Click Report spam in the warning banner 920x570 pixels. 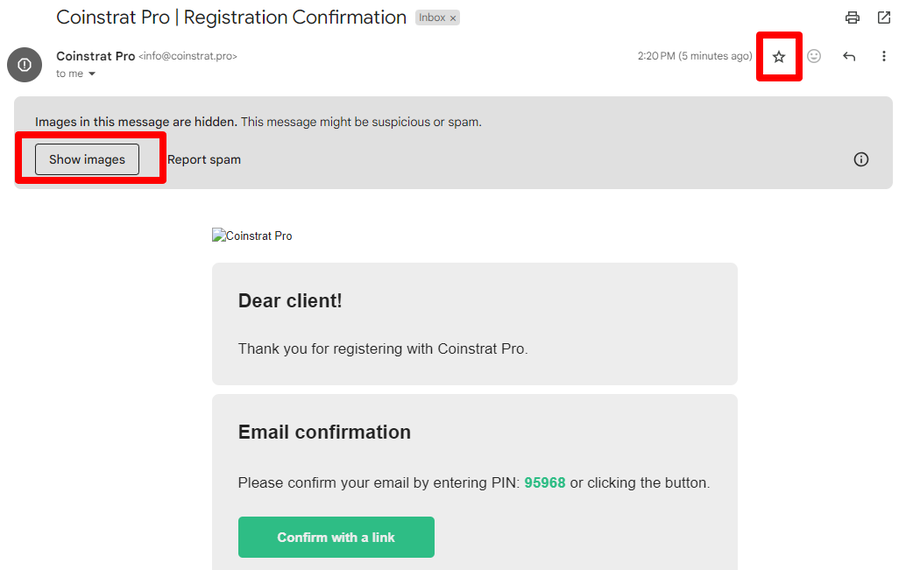[204, 160]
